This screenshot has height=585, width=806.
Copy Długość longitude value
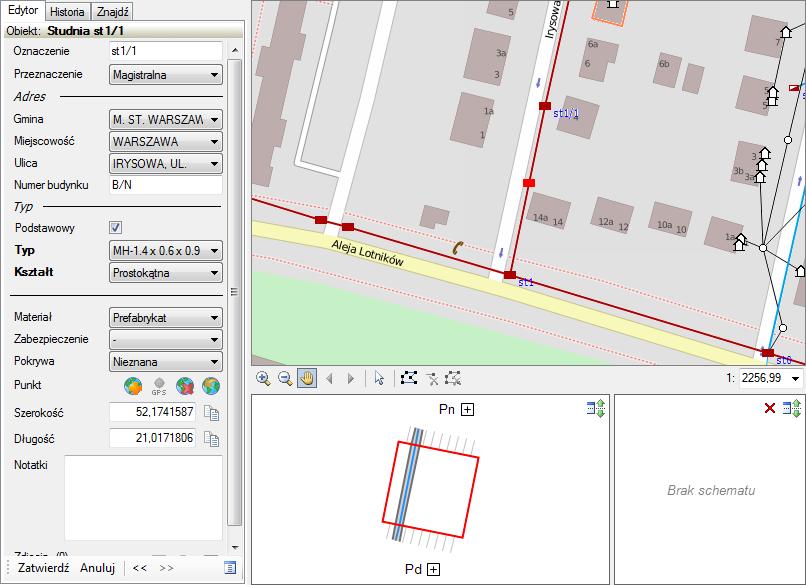(211, 438)
